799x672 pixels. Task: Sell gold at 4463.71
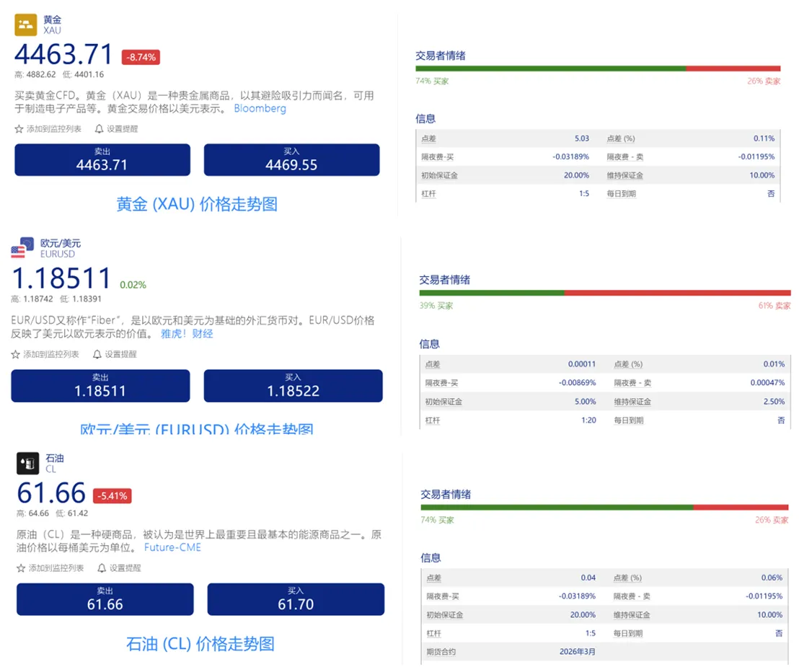pos(102,160)
